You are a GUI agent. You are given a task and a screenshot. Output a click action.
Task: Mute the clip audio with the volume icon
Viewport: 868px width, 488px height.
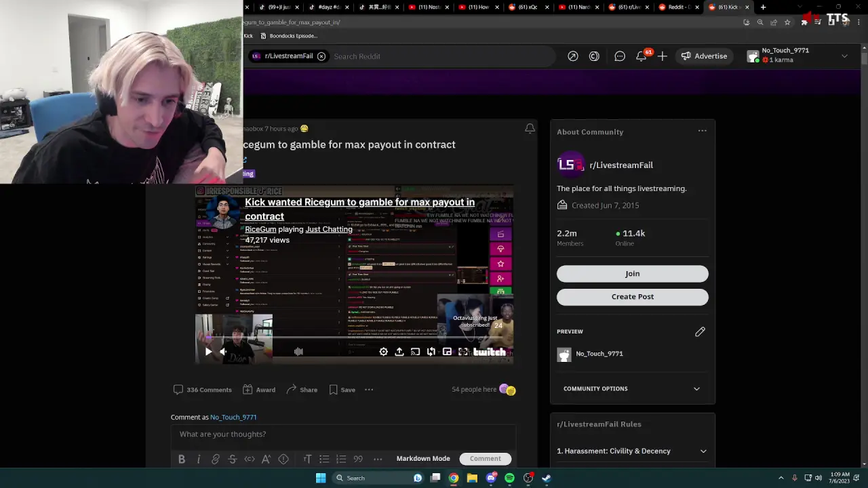point(223,351)
